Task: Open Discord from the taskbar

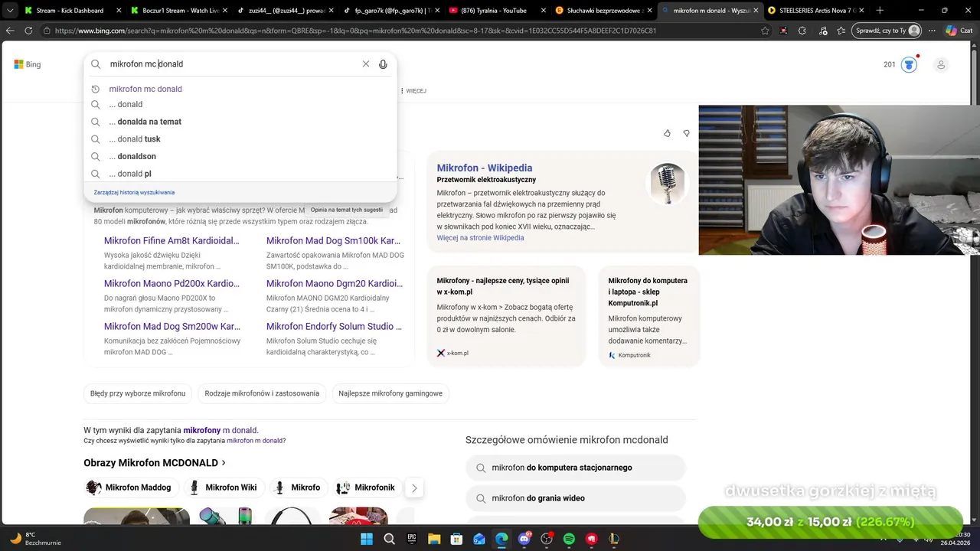Action: click(524, 539)
